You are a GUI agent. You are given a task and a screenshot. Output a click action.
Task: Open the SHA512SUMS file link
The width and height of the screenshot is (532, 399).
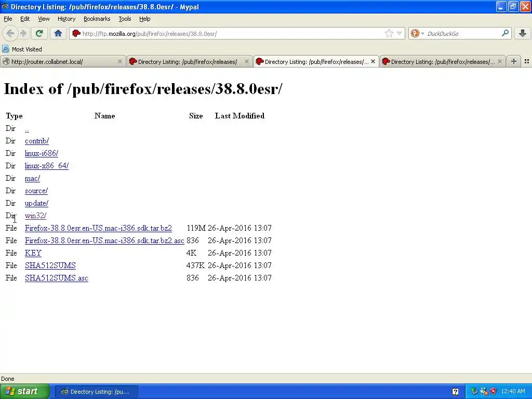click(50, 265)
